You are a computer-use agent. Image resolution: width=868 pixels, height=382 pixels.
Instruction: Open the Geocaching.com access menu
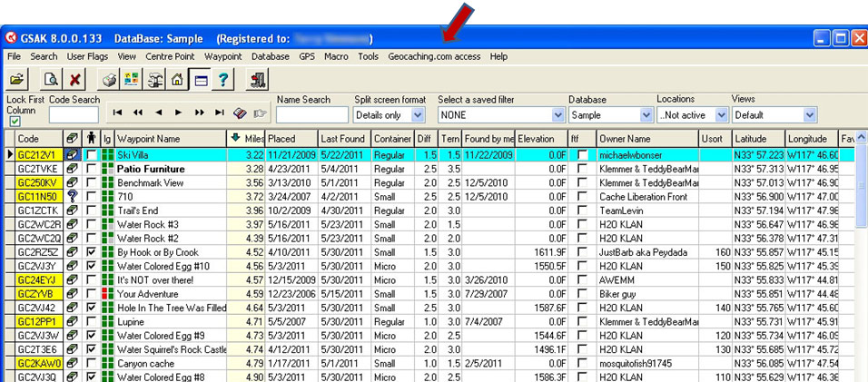[x=434, y=56]
